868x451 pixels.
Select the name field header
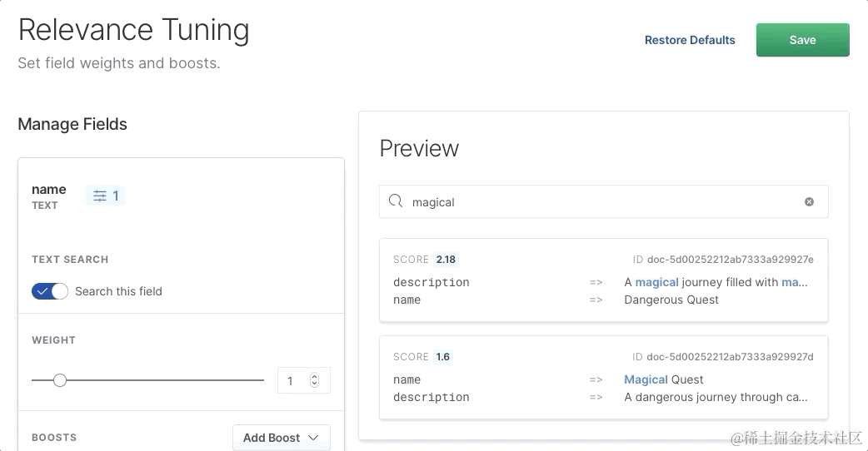[x=49, y=190]
